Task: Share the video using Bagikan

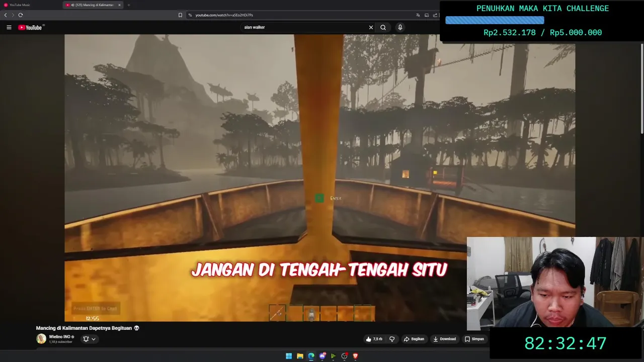Action: 414,339
